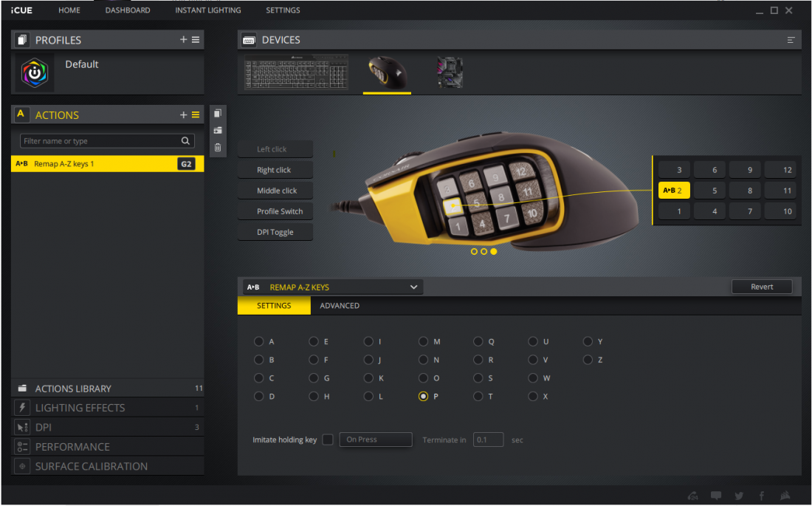Open the Dashboard menu

tap(128, 10)
